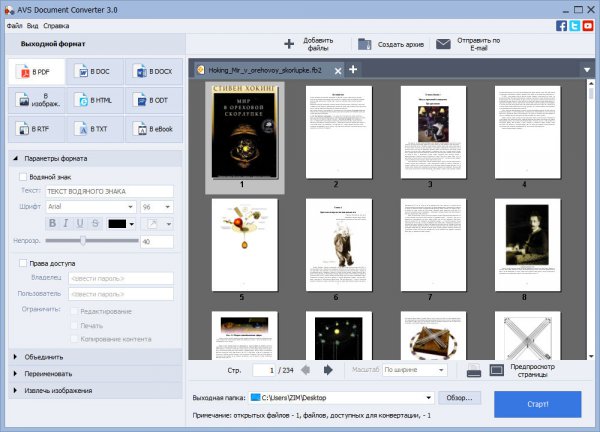Open the YouTube channel icon
This screenshot has height=432, width=600.
coord(588,26)
